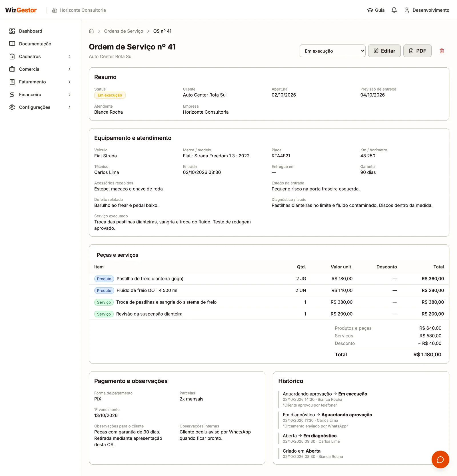Go to home via breadcrumb house icon
Image resolution: width=457 pixels, height=476 pixels.
91,31
